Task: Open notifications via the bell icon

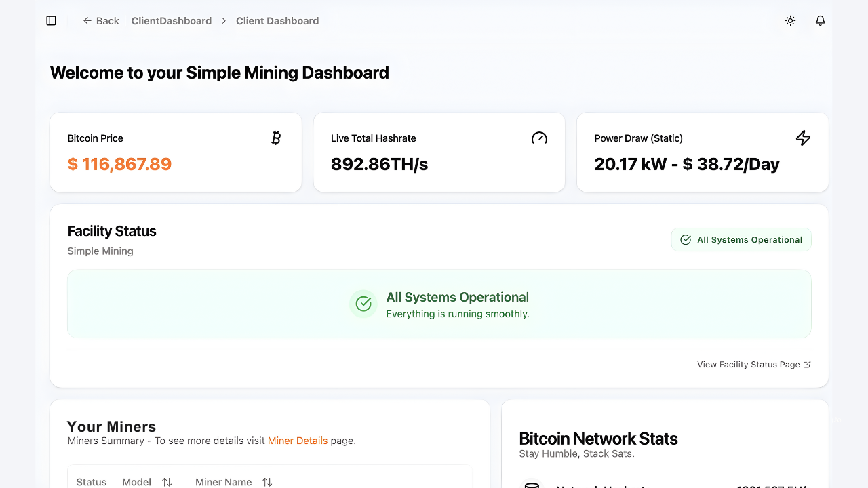Action: pyautogui.click(x=820, y=20)
